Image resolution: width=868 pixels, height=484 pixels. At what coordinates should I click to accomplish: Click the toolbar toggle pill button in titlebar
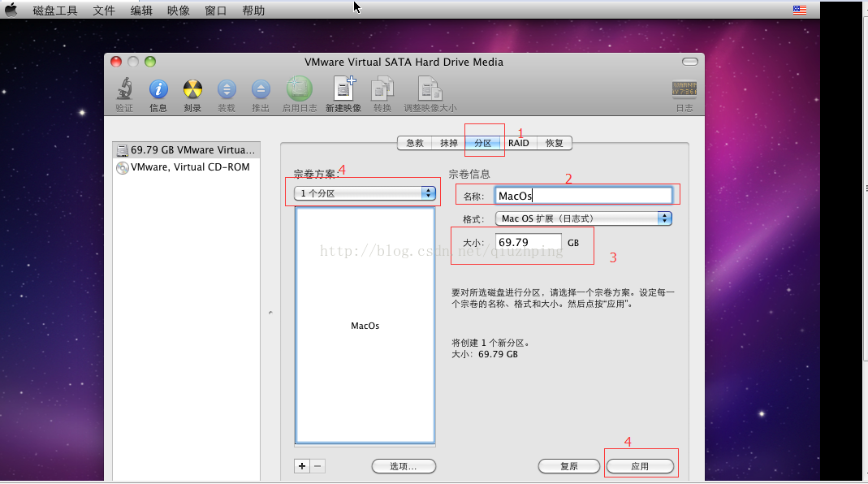tap(689, 62)
